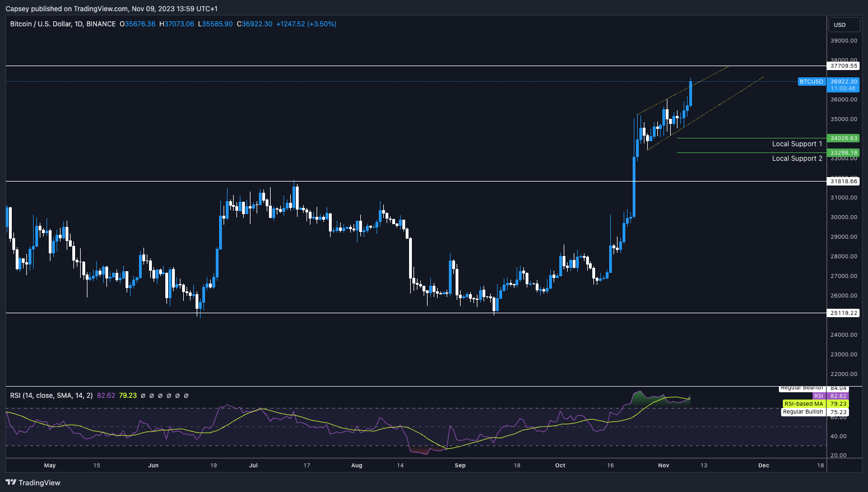Click the Nov label on the time axis

point(663,465)
